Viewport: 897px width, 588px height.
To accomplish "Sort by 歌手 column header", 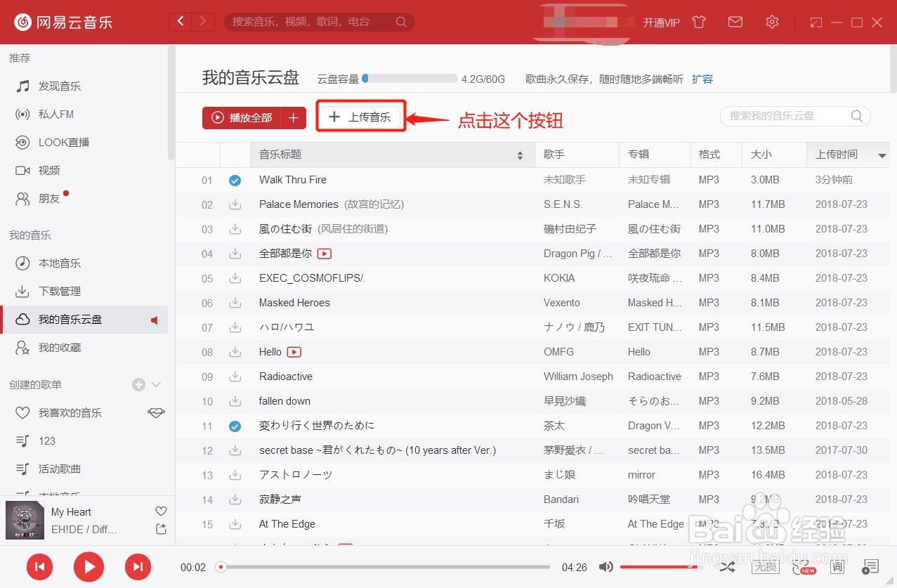I will pos(577,155).
